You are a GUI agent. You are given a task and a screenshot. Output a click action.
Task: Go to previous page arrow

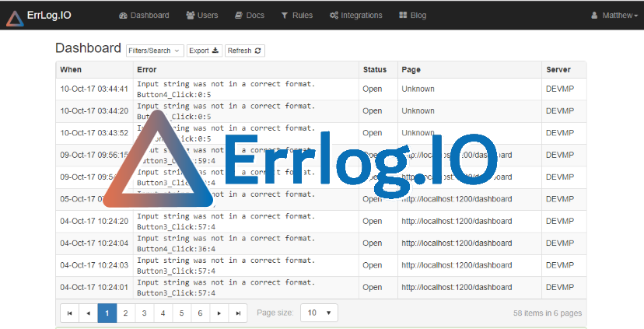coord(88,313)
